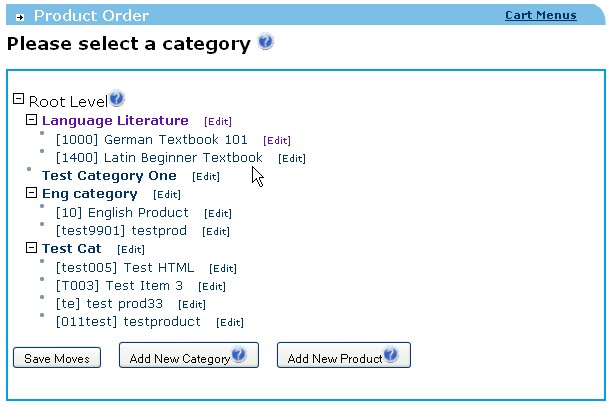Open the Cart Menus link

[x=540, y=15]
